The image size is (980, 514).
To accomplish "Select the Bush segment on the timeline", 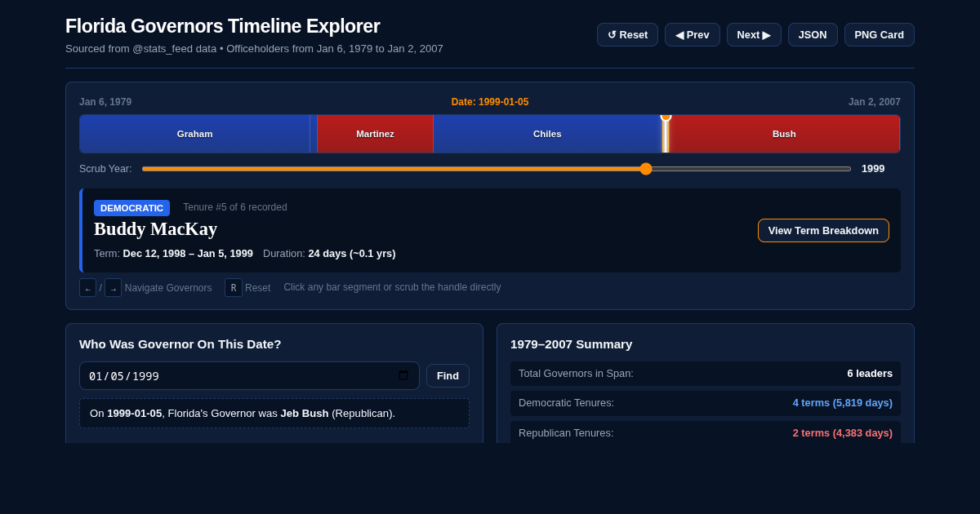I will pos(784,134).
